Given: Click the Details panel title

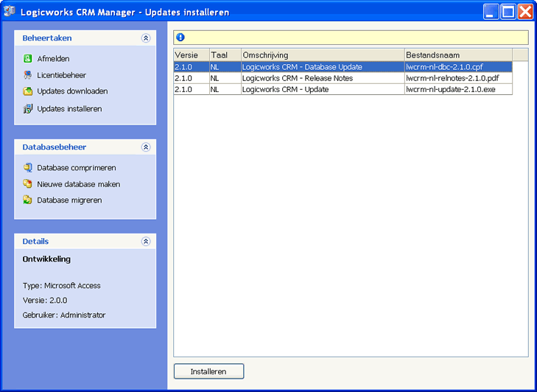Looking at the screenshot, I should tap(35, 241).
